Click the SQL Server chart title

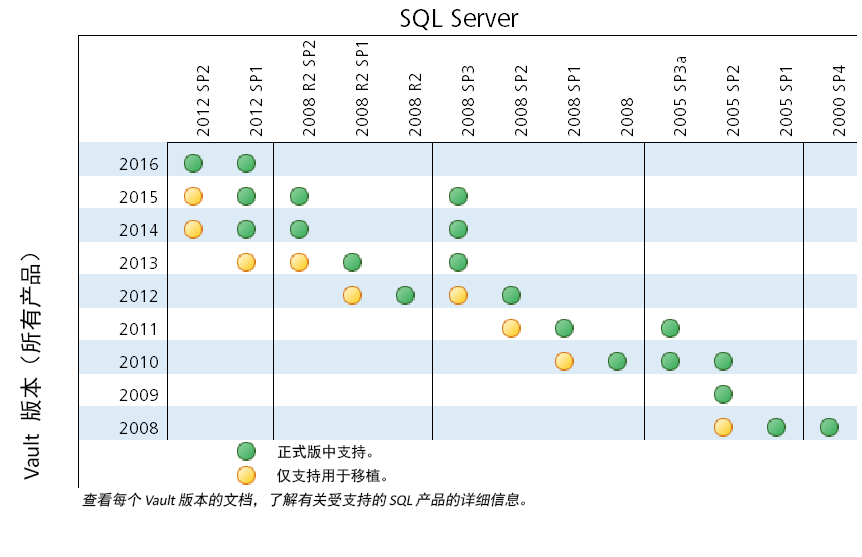click(458, 18)
